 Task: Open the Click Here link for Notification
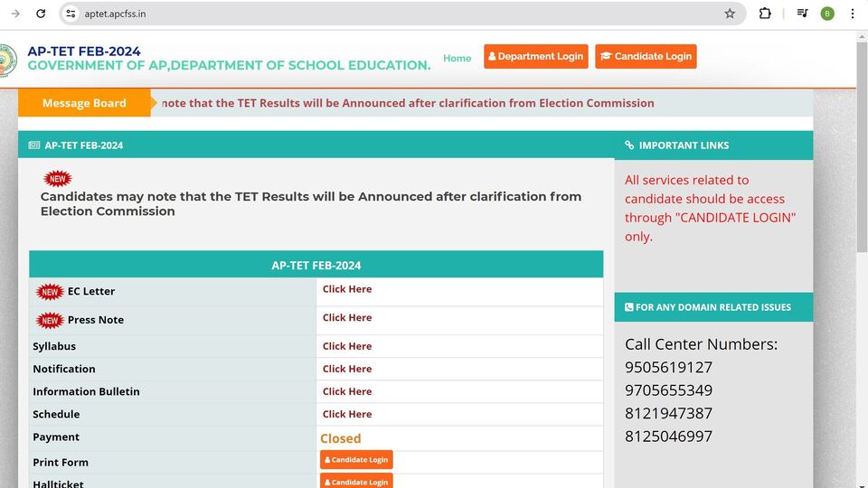pyautogui.click(x=347, y=369)
